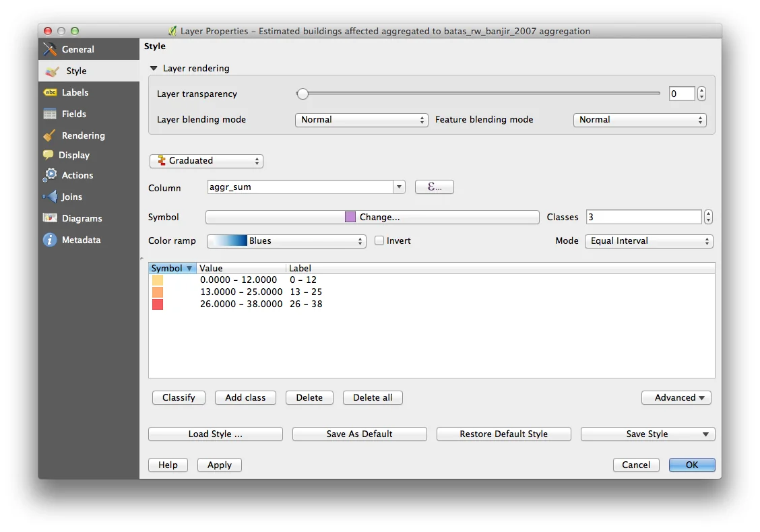The width and height of the screenshot is (760, 532).
Task: Collapse the Layer rendering section
Action: coord(154,68)
